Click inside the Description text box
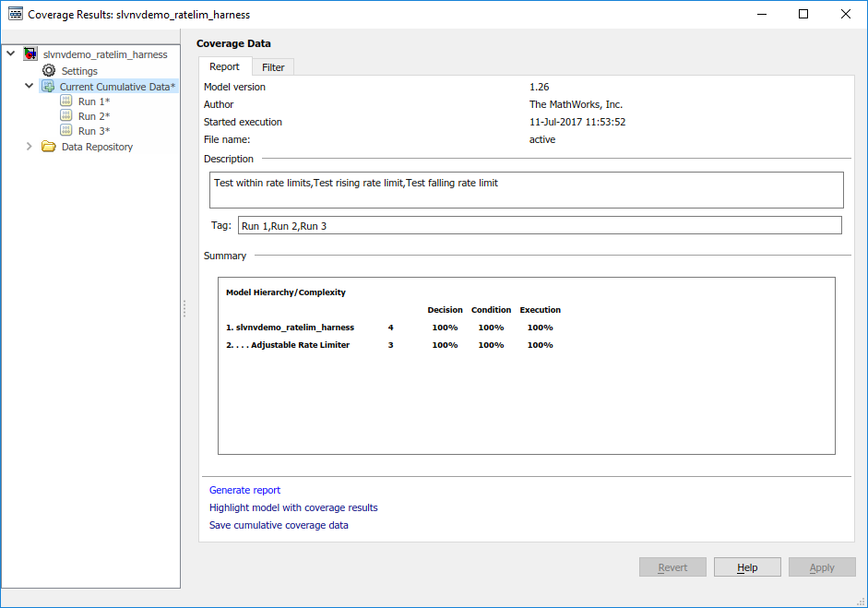 click(527, 190)
